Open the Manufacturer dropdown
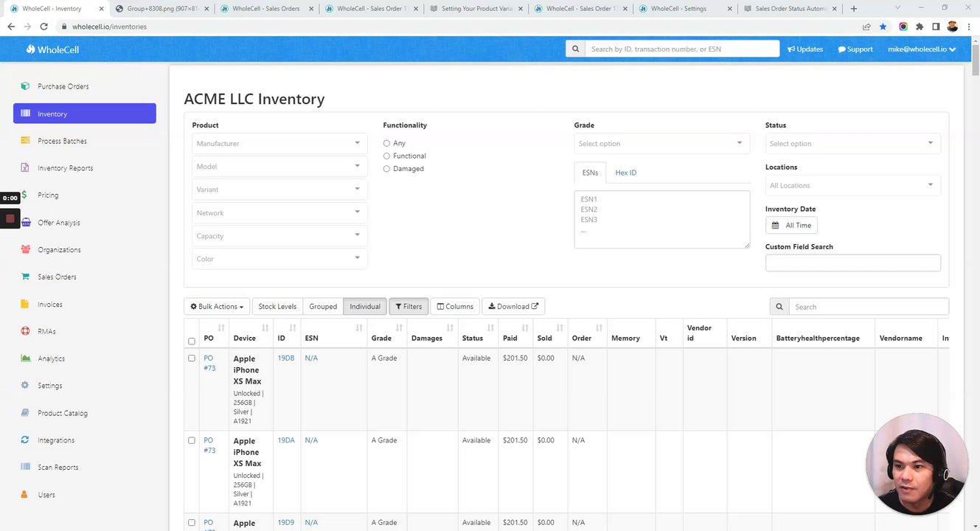This screenshot has height=531, width=980. [x=279, y=144]
